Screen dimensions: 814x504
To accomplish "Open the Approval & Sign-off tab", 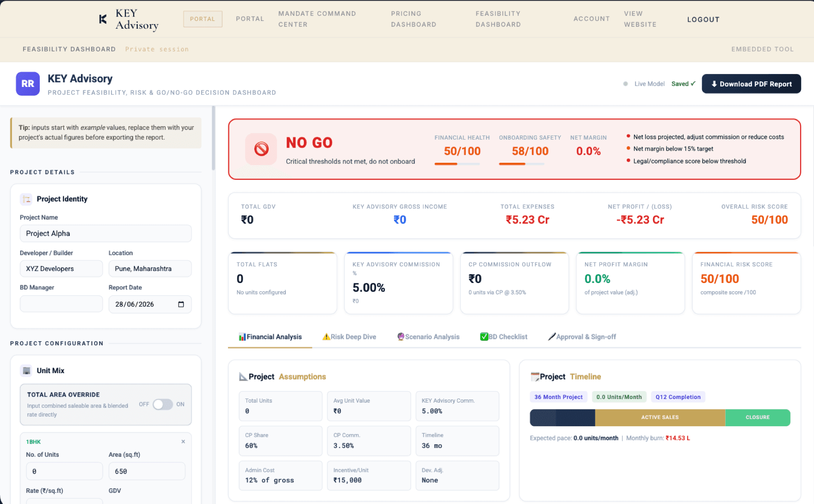I will click(582, 337).
